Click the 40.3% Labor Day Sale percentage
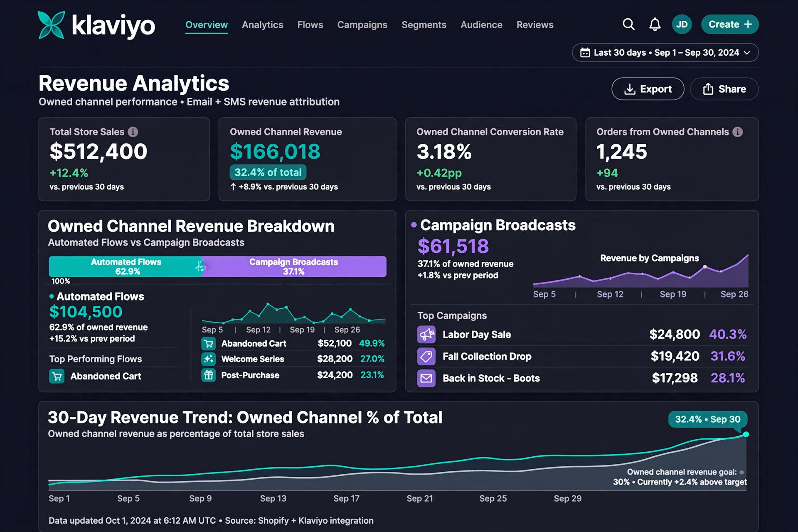 point(728,335)
